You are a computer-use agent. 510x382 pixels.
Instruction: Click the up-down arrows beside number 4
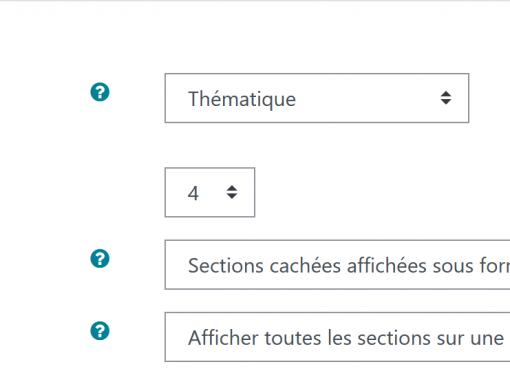[232, 192]
